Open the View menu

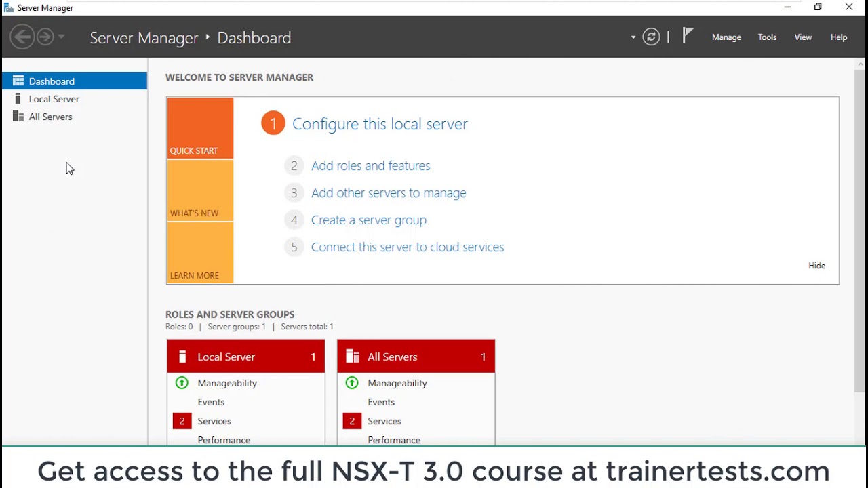tap(803, 37)
